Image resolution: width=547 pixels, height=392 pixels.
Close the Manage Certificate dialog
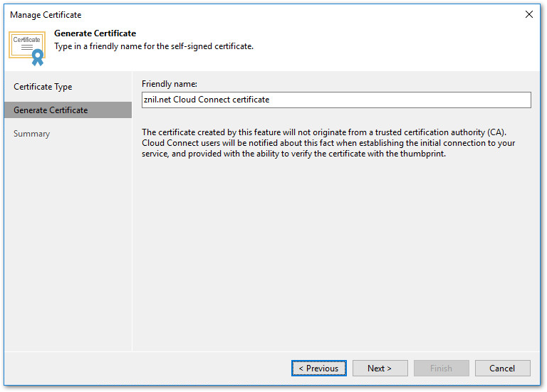(x=528, y=14)
